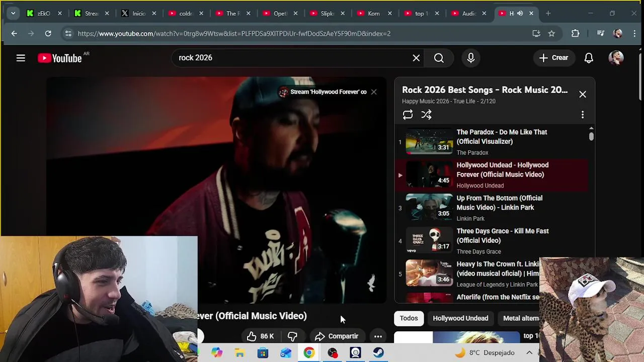Open File Explorer from the taskbar
This screenshot has height=362, width=644.
coord(240,353)
